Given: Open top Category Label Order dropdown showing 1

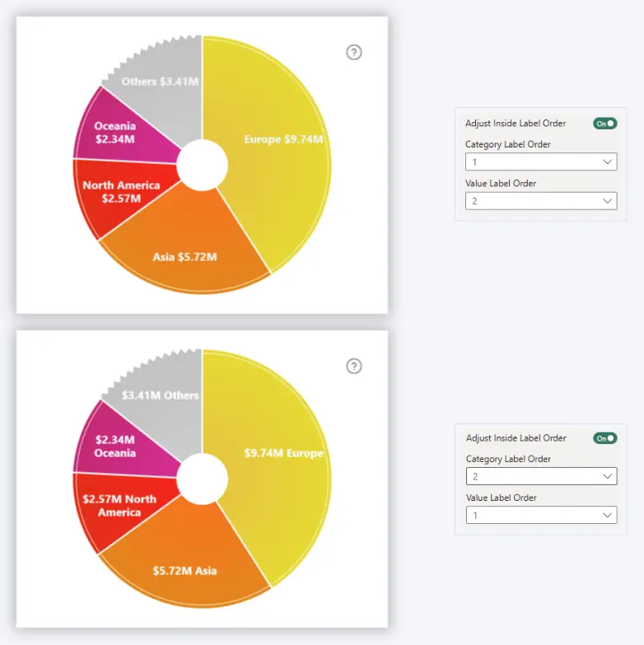Looking at the screenshot, I should coord(540,162).
